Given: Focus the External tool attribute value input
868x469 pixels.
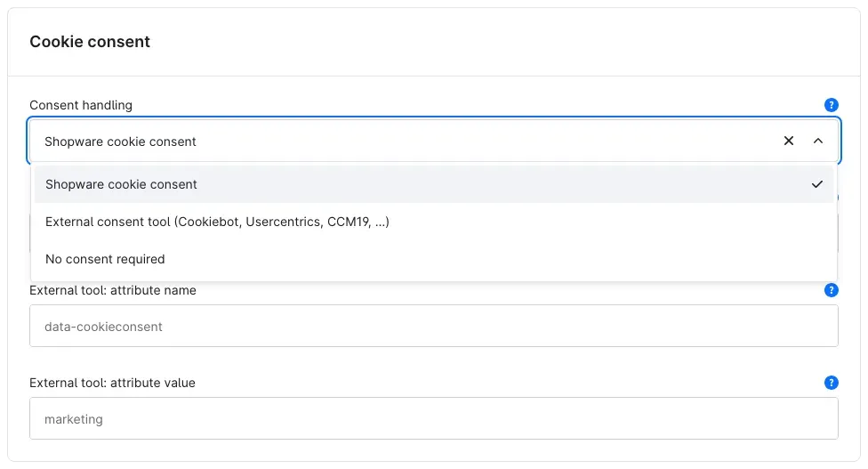Looking at the screenshot, I should click(x=434, y=418).
